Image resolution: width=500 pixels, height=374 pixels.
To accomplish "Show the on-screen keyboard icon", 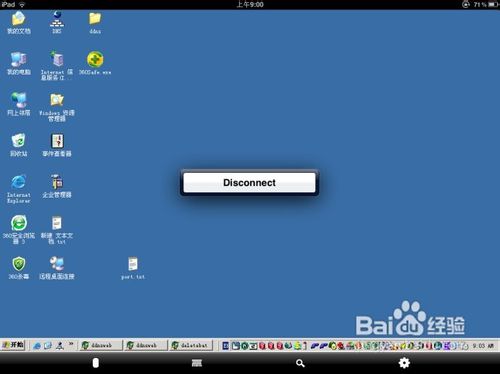I will tap(197, 363).
